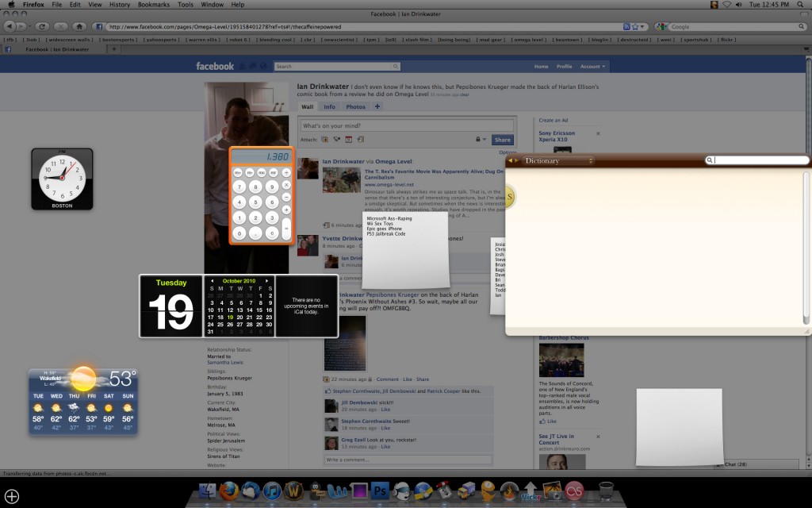Viewport: 812px width, 508px height.
Task: Click the Dashboard add-widgets plus button
Action: (11, 497)
